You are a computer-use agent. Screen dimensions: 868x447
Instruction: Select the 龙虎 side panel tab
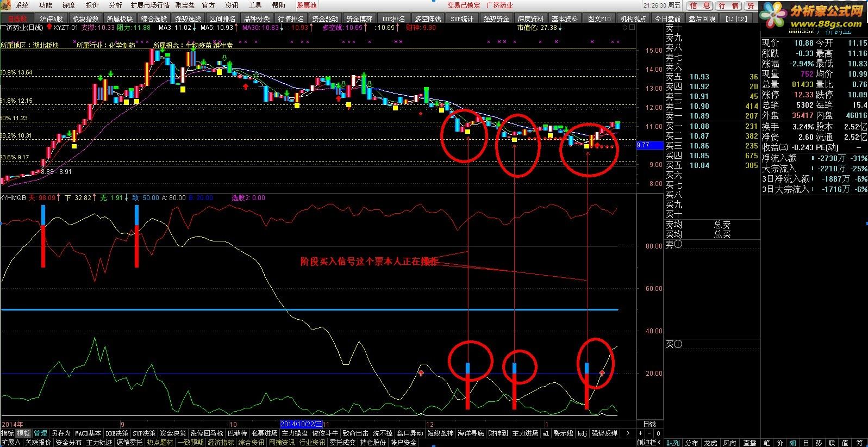pos(710,443)
